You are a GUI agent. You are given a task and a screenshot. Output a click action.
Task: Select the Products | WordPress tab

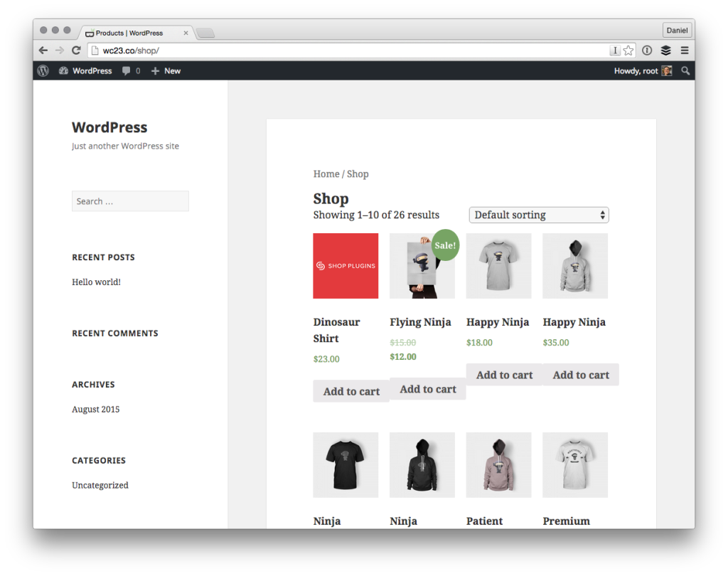pyautogui.click(x=135, y=33)
